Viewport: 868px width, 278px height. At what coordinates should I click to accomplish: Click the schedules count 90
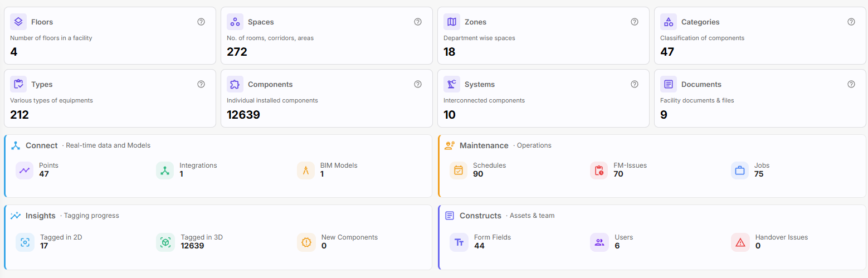[478, 174]
